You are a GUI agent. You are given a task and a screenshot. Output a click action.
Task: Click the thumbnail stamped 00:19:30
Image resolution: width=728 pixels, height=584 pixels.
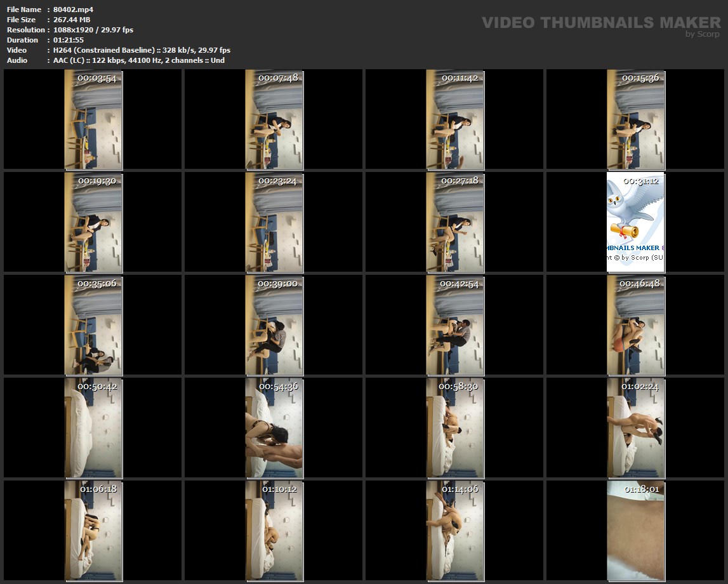[x=93, y=222]
